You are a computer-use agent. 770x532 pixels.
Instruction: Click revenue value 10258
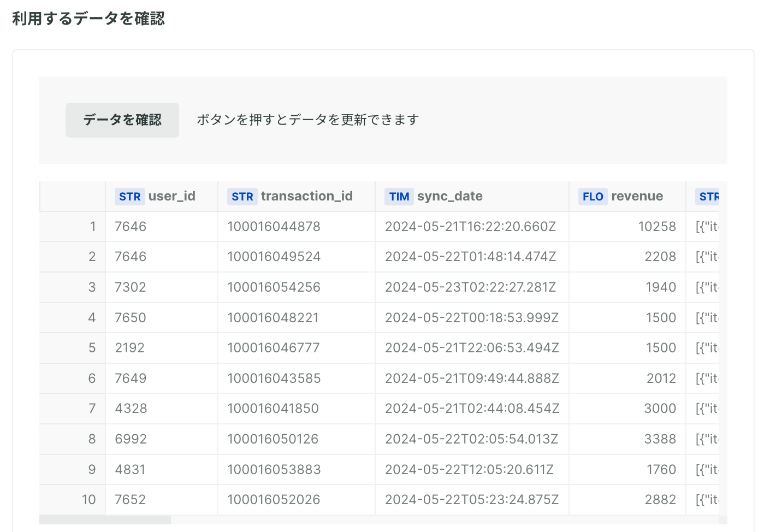click(x=657, y=227)
